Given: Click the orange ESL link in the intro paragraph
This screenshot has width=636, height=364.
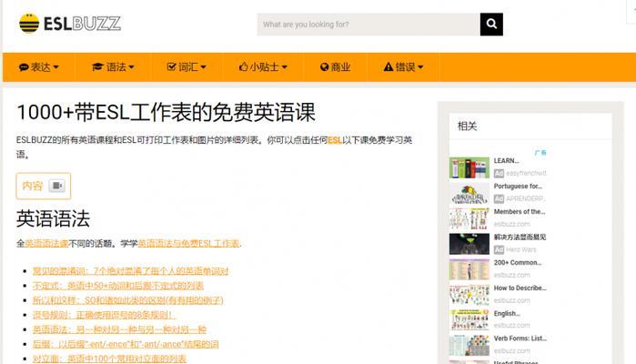Looking at the screenshot, I should (335, 140).
